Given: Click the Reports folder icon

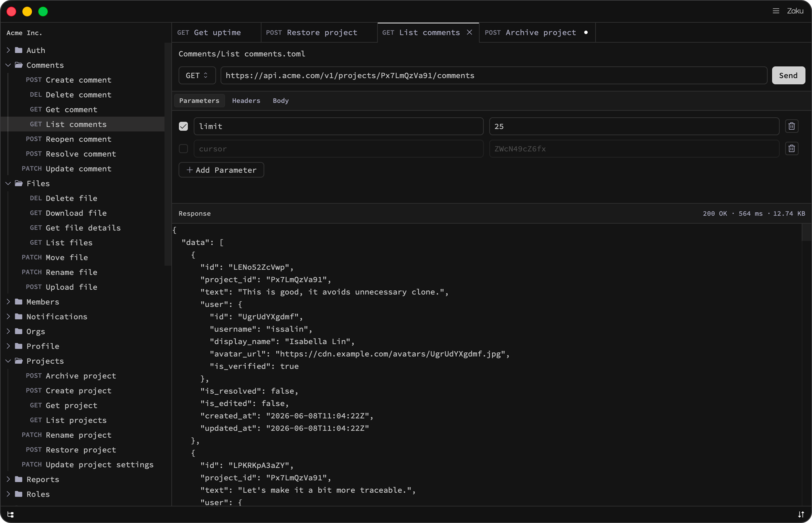Looking at the screenshot, I should pyautogui.click(x=19, y=479).
